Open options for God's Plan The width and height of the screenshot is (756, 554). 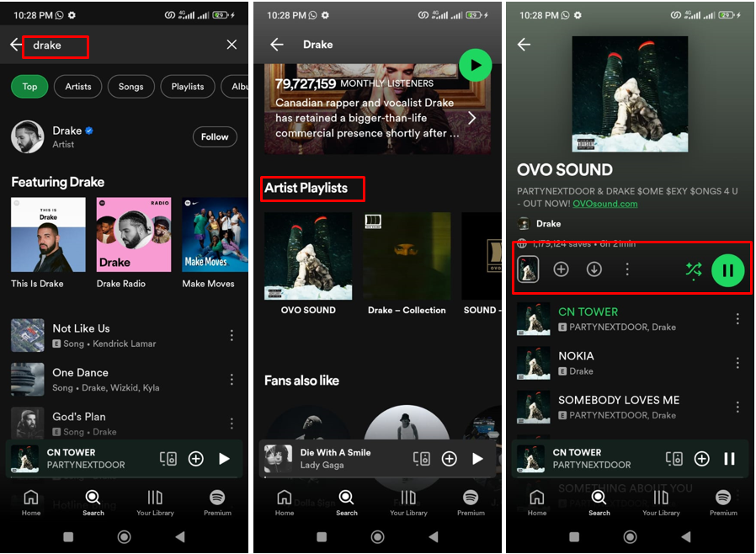pos(232,423)
